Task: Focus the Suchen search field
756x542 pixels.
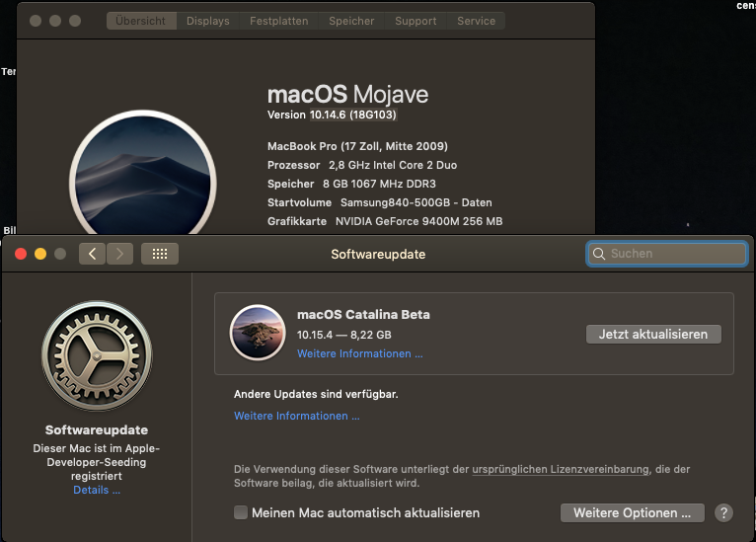Action: point(667,254)
